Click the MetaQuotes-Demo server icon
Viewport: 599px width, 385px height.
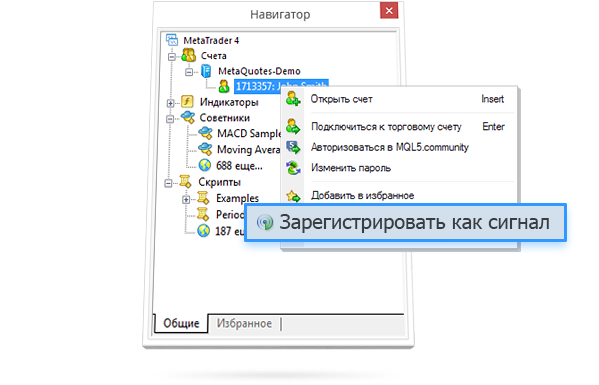coord(206,71)
